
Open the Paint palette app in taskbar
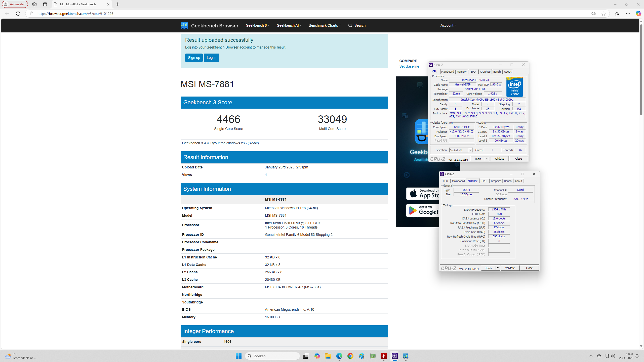[361, 356]
